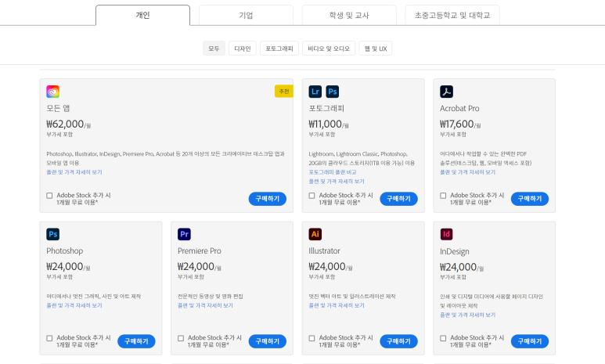Click the InDesign title text
Viewport: 605px width, 364px height.
(455, 252)
